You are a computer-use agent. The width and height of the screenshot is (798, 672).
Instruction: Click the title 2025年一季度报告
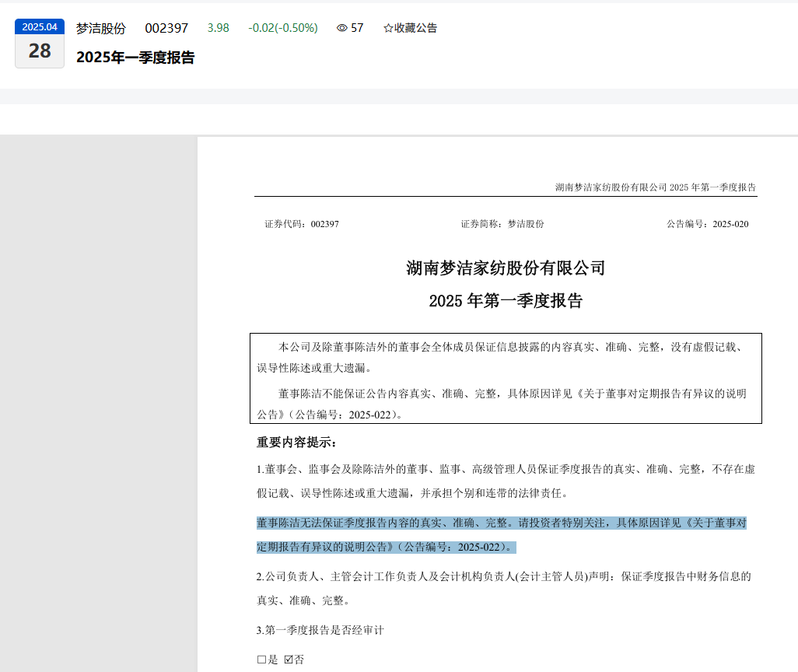click(x=135, y=58)
